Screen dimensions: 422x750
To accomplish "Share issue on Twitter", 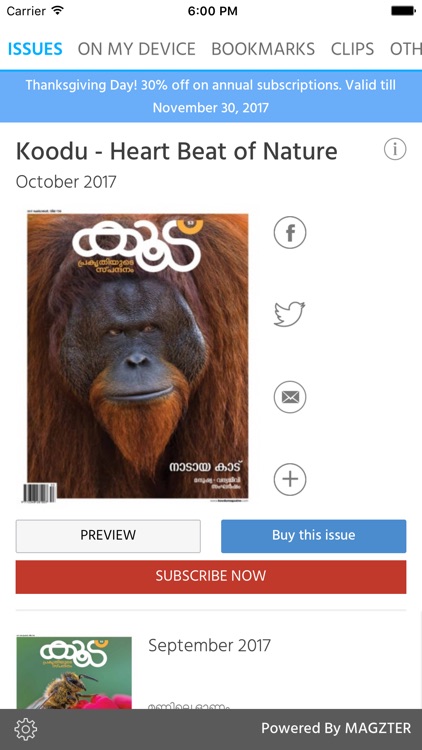I will [x=289, y=314].
